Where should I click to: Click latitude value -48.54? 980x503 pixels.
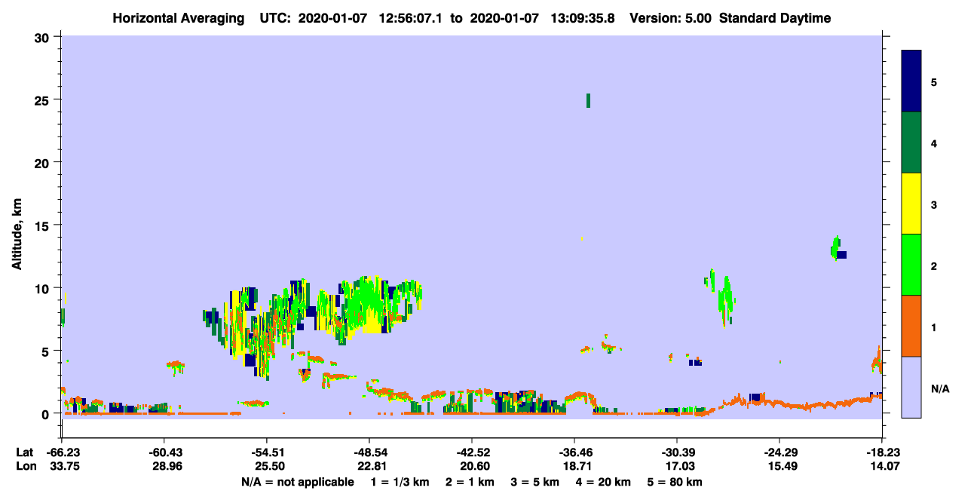tap(369, 452)
